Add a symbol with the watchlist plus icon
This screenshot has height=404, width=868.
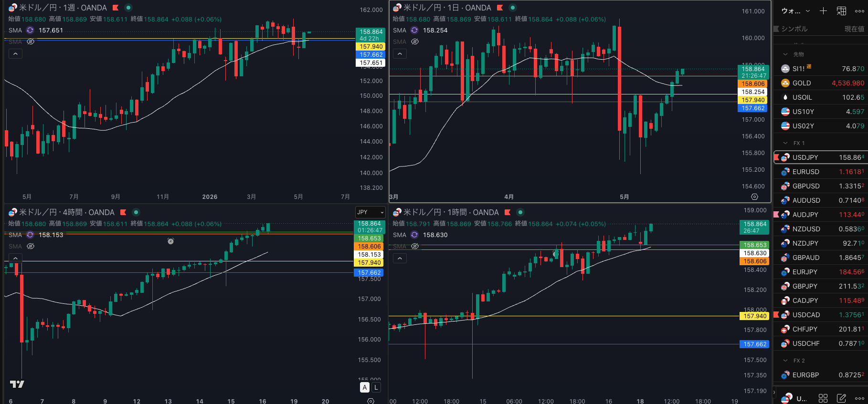[x=823, y=10]
